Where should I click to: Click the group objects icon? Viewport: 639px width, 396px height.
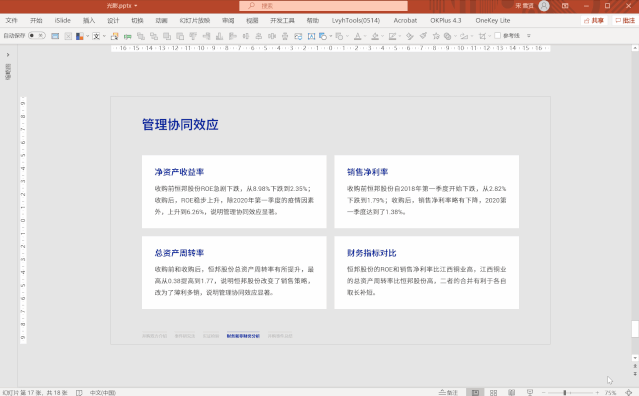tap(141, 36)
